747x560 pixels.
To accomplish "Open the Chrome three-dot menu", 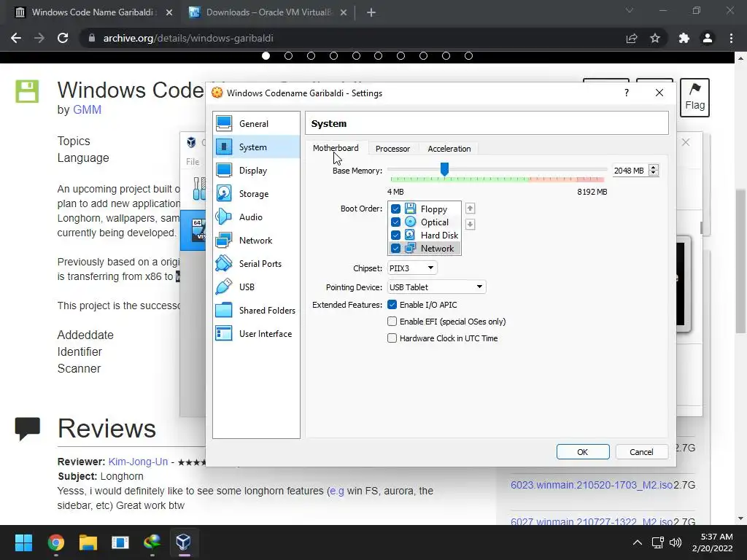I will click(731, 38).
